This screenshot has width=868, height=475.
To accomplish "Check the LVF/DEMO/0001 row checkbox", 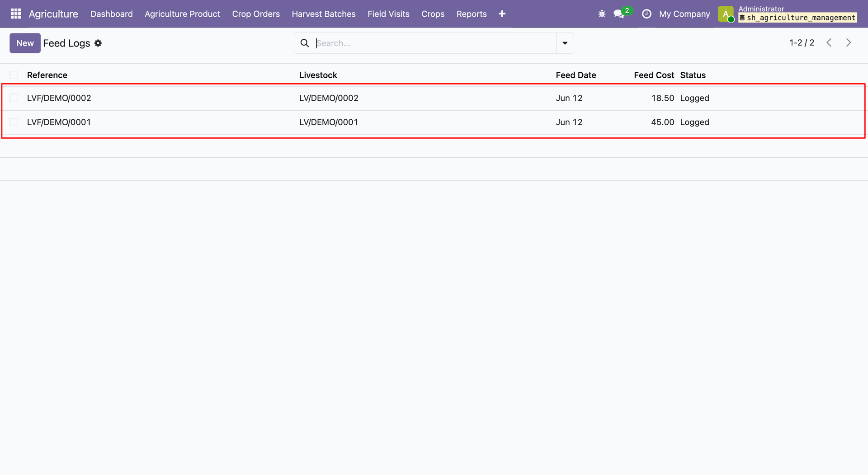I will tap(14, 122).
